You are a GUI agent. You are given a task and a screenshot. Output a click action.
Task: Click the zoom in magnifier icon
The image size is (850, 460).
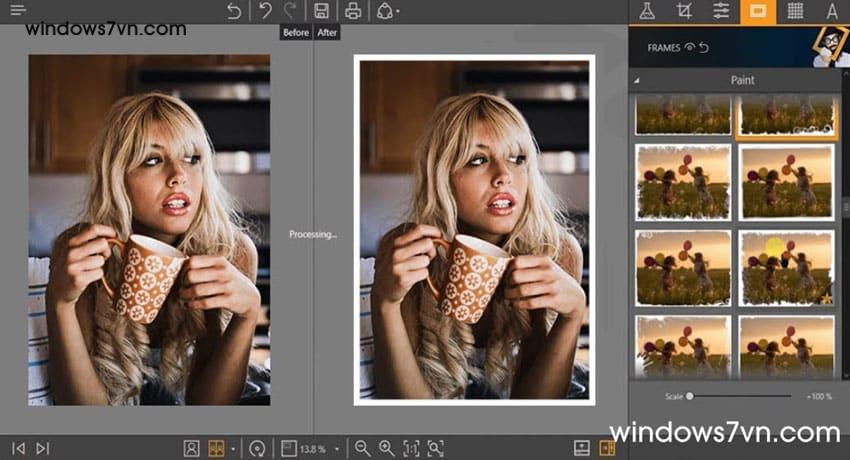tap(387, 448)
